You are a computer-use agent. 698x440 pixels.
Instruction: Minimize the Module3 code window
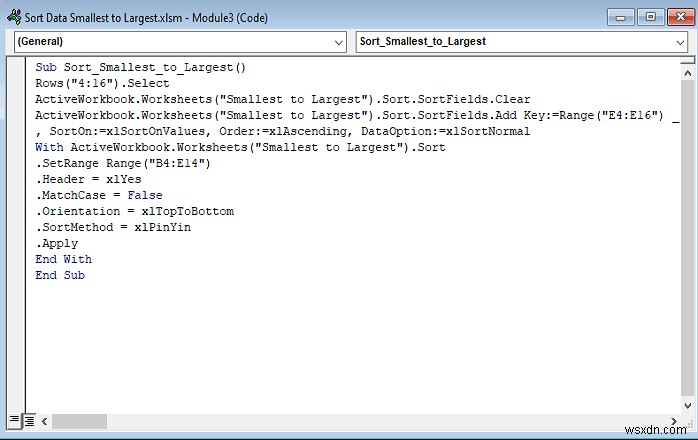click(x=621, y=17)
